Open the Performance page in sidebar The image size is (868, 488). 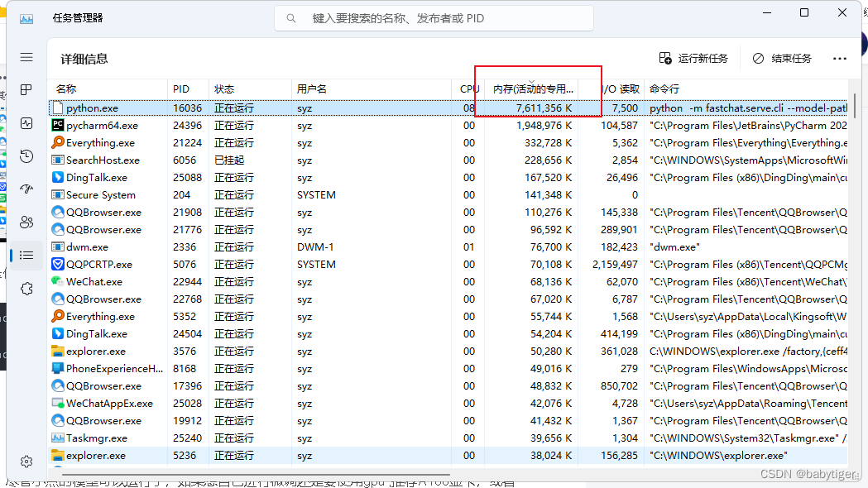[x=26, y=123]
